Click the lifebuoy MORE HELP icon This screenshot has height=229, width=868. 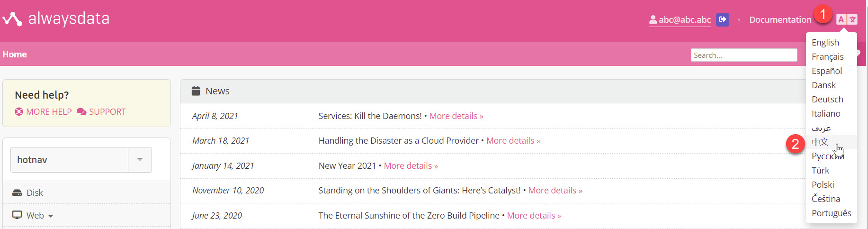[19, 112]
